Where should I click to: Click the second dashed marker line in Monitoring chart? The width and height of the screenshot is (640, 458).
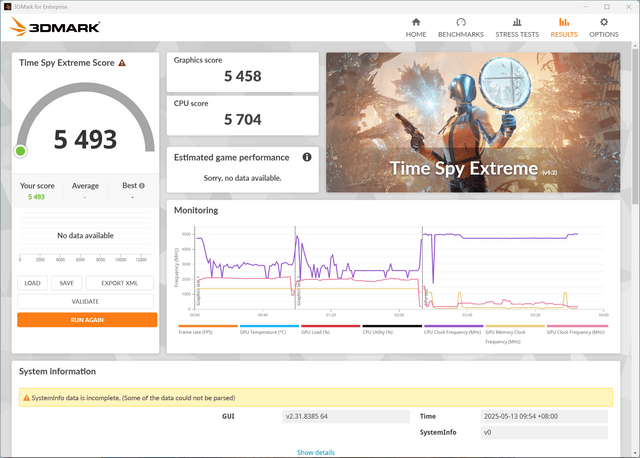tap(295, 267)
